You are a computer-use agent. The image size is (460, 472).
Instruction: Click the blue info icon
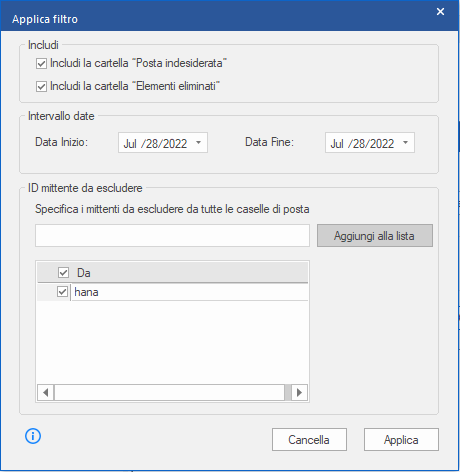[x=33, y=436]
